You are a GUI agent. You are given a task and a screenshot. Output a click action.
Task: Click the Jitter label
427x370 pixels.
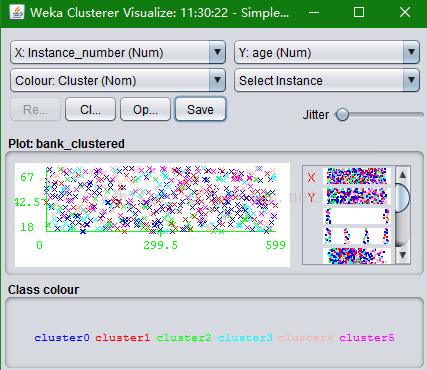click(x=316, y=115)
